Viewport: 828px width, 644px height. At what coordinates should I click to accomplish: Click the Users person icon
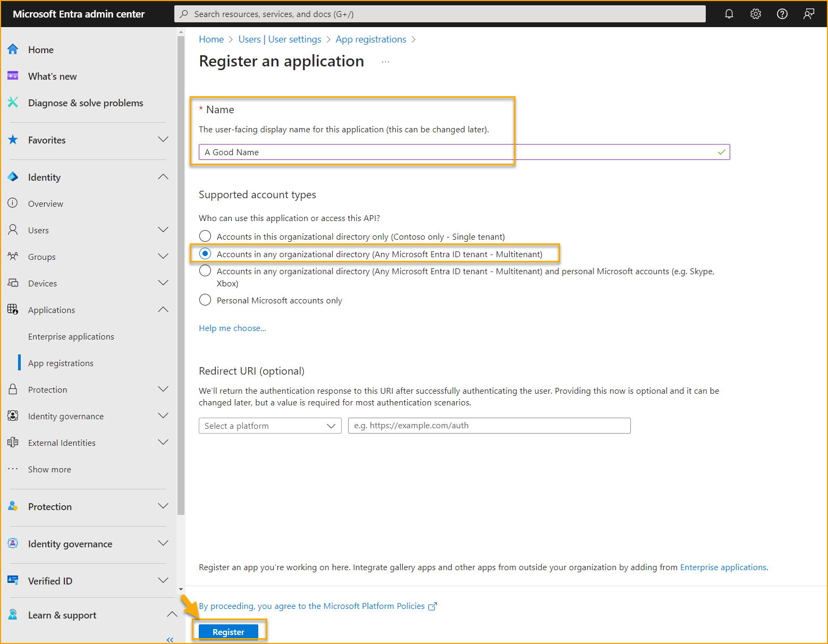(x=13, y=230)
